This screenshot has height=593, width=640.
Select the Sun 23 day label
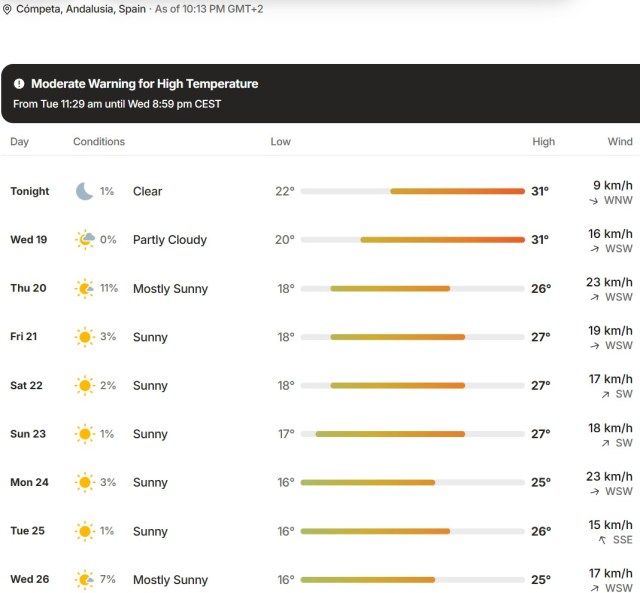[28, 434]
